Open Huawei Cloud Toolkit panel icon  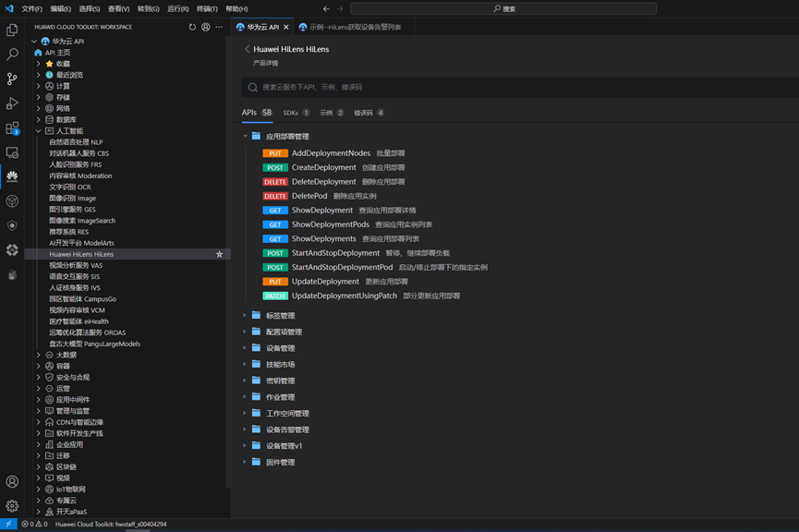point(12,176)
